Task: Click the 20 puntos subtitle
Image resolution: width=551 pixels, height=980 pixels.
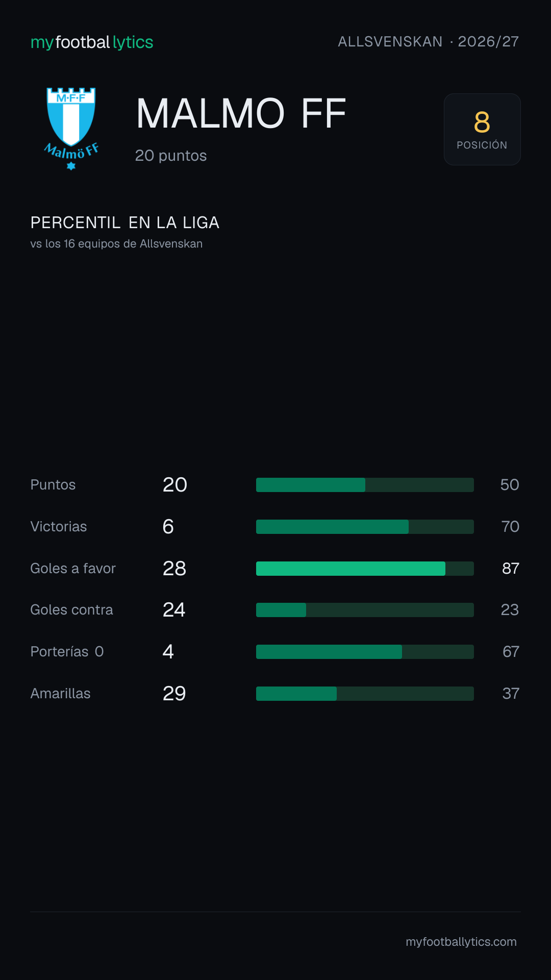Action: (x=171, y=156)
